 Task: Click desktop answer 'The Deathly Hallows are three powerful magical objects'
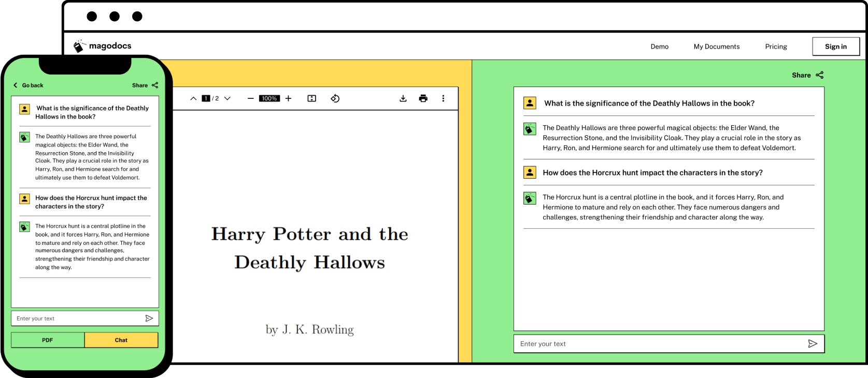(x=672, y=138)
